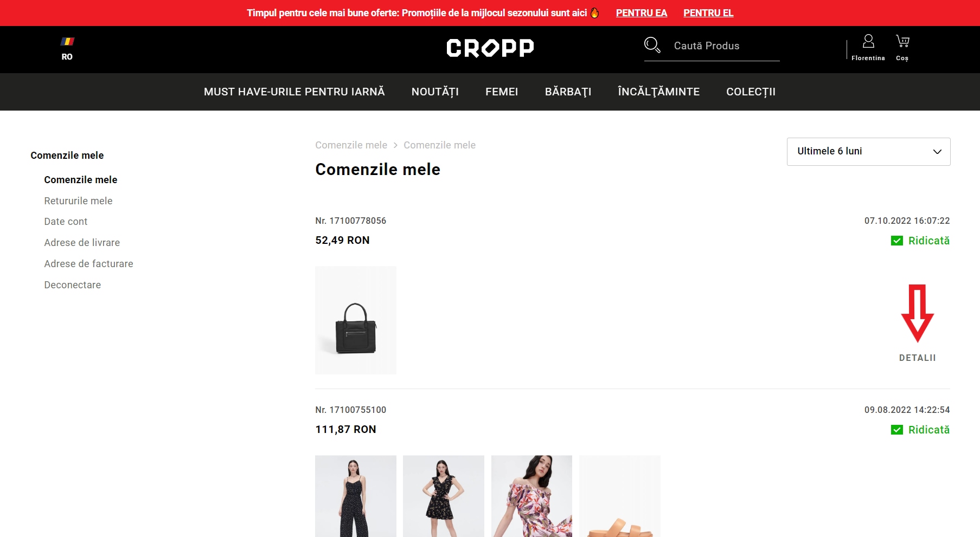Select Retururile mele in the sidebar

78,201
